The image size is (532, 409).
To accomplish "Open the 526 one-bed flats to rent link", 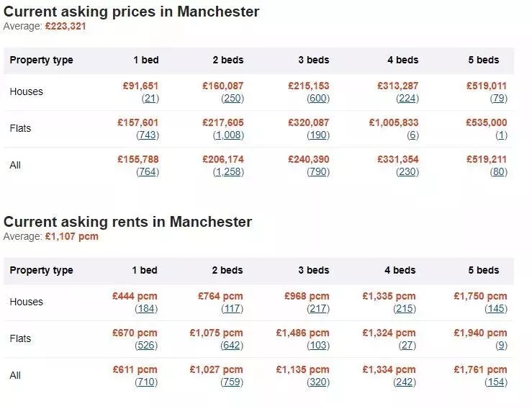I will (146, 345).
